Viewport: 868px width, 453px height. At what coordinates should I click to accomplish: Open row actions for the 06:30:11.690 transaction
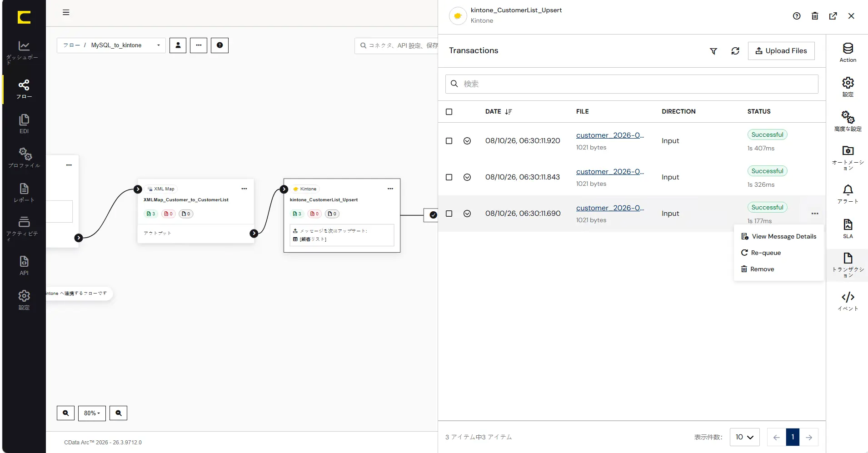(815, 213)
